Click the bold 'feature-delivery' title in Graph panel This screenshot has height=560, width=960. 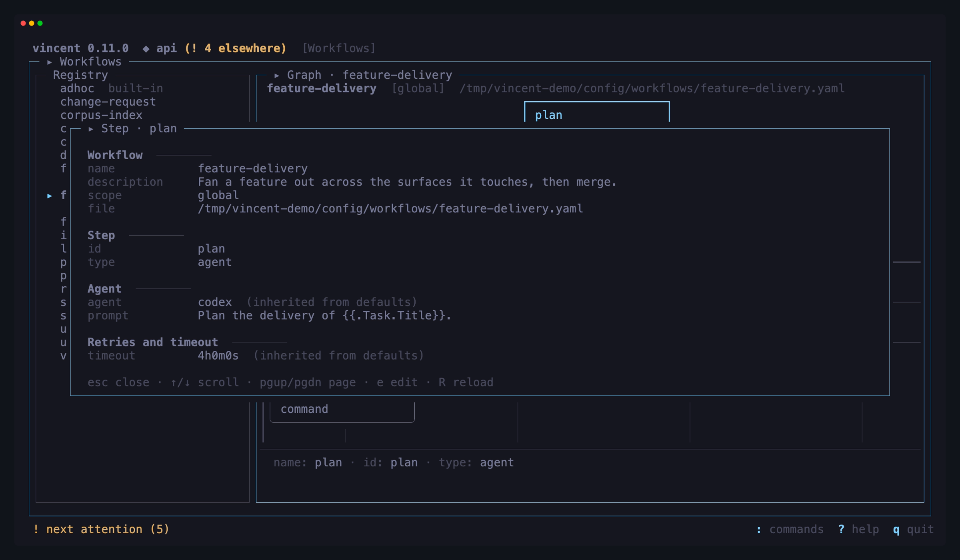pyautogui.click(x=322, y=88)
